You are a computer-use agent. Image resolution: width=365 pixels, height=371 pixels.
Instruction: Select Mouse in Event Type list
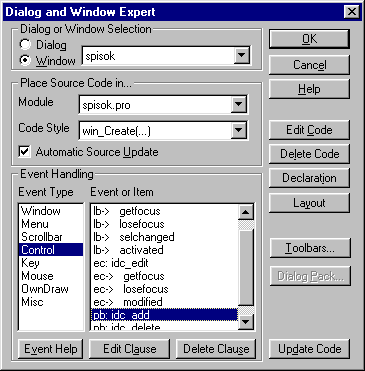(51, 276)
